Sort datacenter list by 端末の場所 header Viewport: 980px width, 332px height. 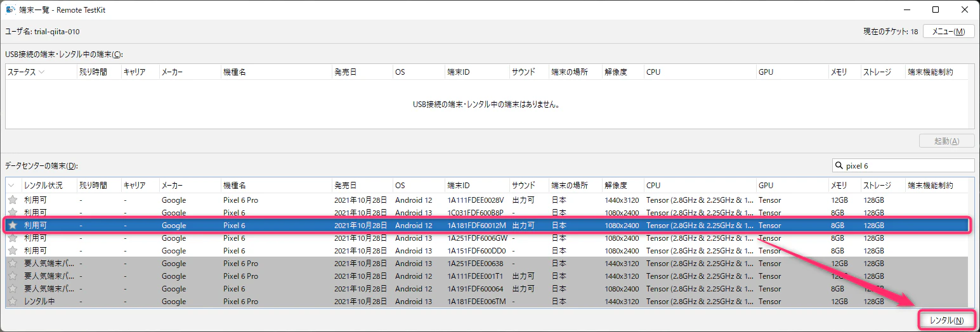(x=575, y=186)
